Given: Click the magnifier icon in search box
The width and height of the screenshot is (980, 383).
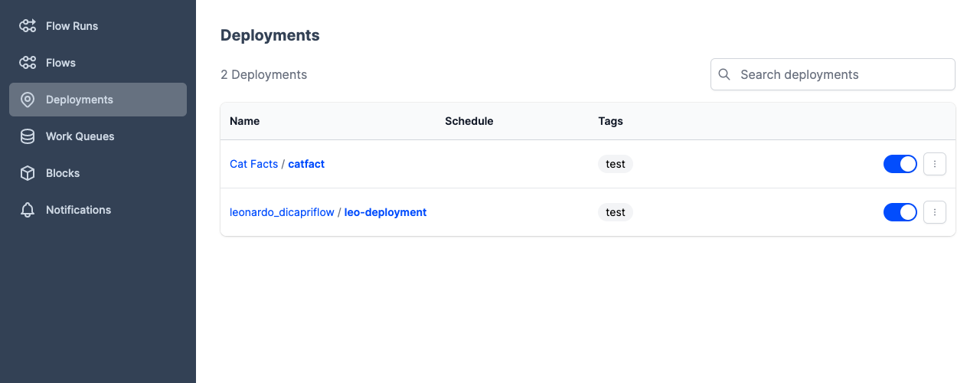Looking at the screenshot, I should coord(724,74).
